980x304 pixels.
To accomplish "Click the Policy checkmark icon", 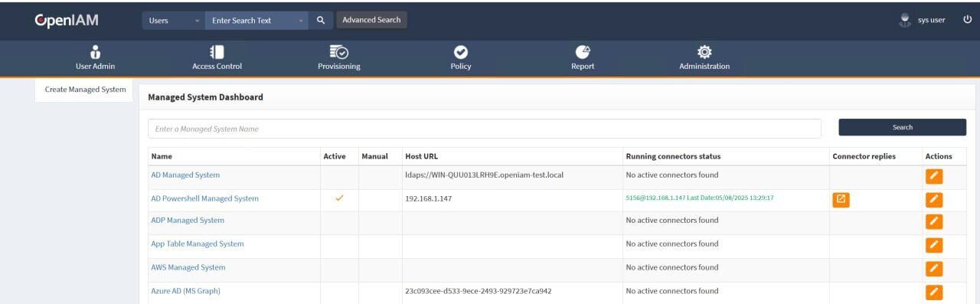I will 461,51.
